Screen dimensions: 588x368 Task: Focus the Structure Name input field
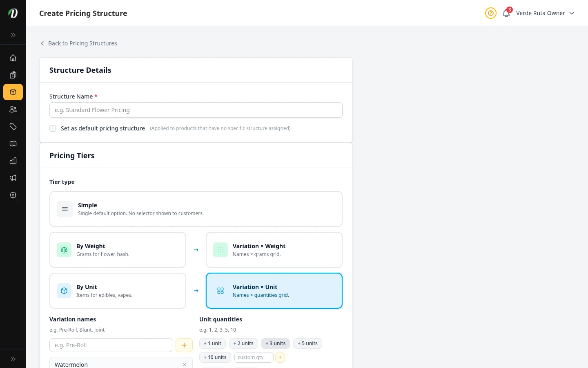click(196, 110)
